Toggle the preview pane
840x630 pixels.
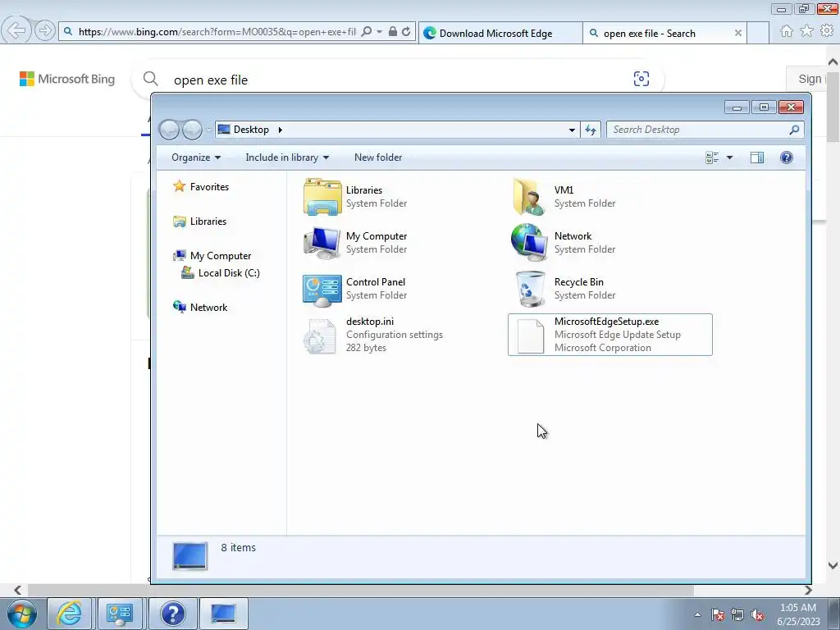[x=757, y=157]
